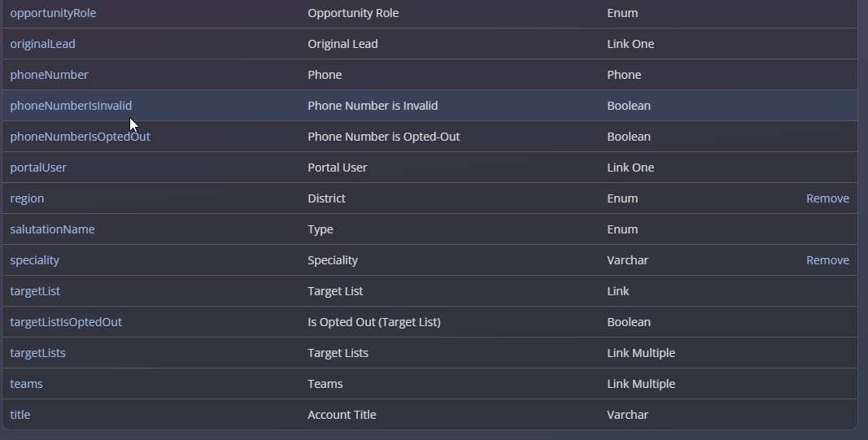This screenshot has height=440, width=868.
Task: Select the phoneNumber field link
Action: (49, 75)
